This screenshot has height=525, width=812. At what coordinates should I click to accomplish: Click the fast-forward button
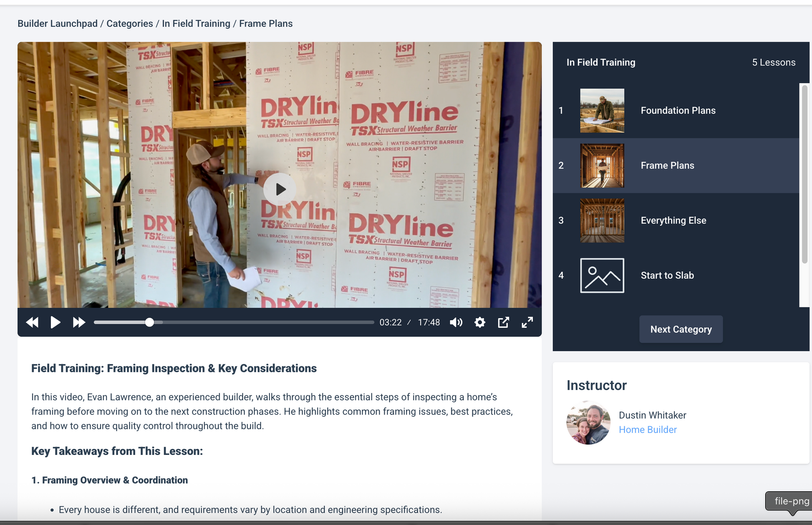coord(78,322)
